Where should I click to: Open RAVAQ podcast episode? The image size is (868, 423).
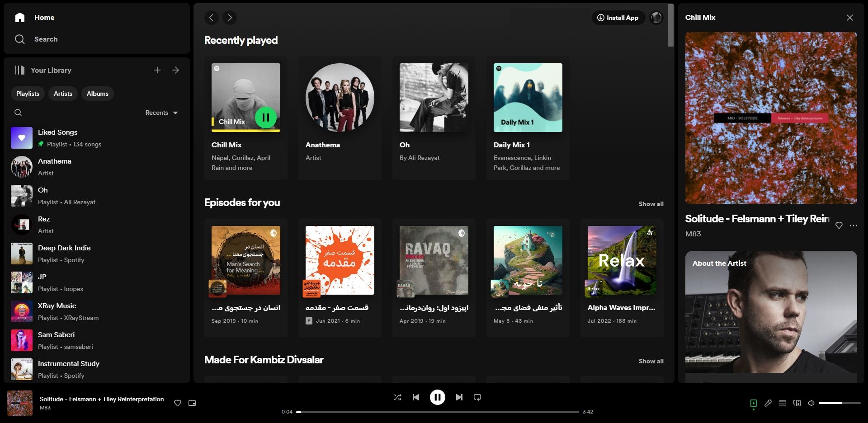click(434, 278)
